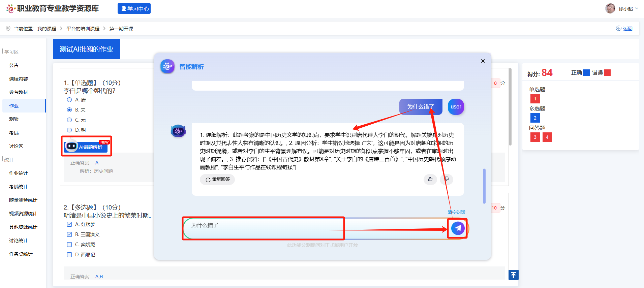644x288 pixels.
Task: Click the chat dialog scrollbar
Action: click(484, 186)
